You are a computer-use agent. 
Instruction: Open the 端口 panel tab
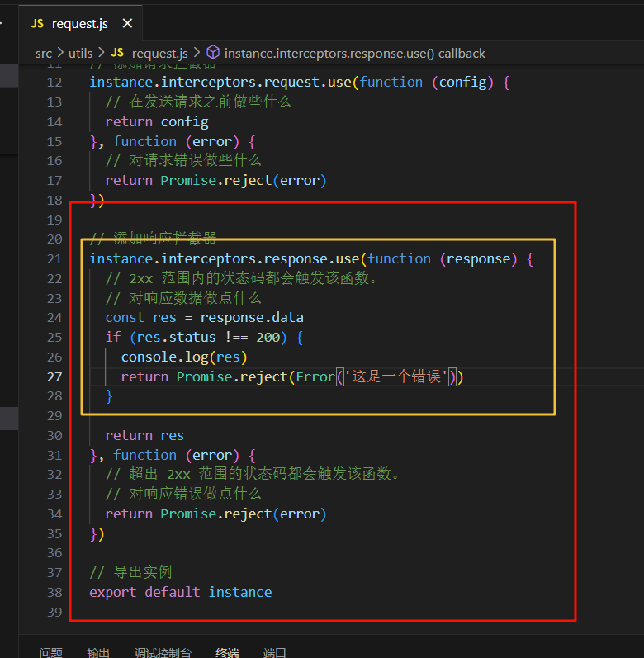point(274,652)
